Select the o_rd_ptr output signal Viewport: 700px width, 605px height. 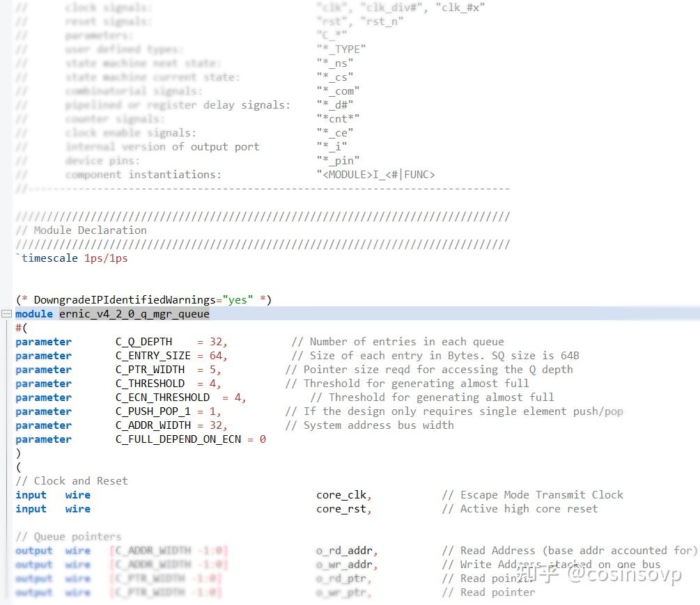342,578
